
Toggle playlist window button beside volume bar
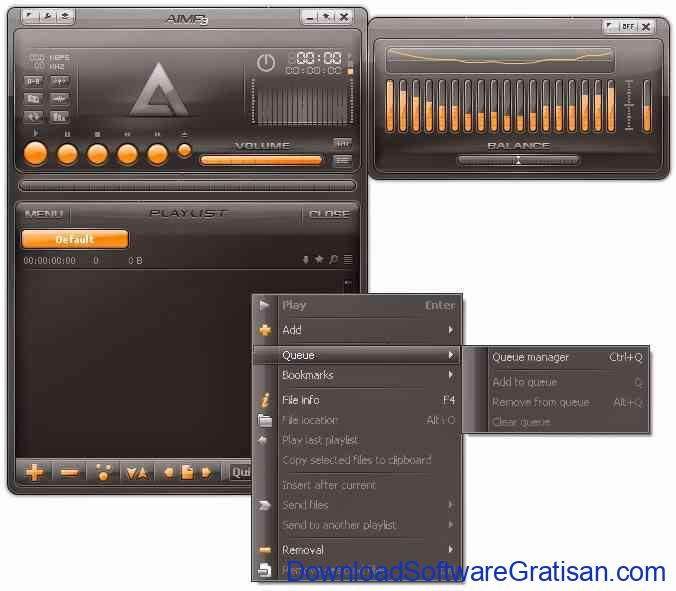(343, 161)
